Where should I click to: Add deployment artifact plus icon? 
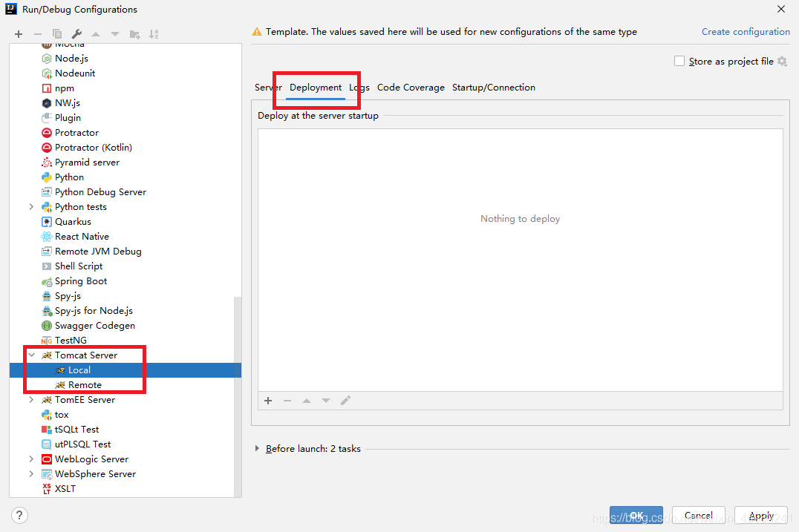pos(268,401)
